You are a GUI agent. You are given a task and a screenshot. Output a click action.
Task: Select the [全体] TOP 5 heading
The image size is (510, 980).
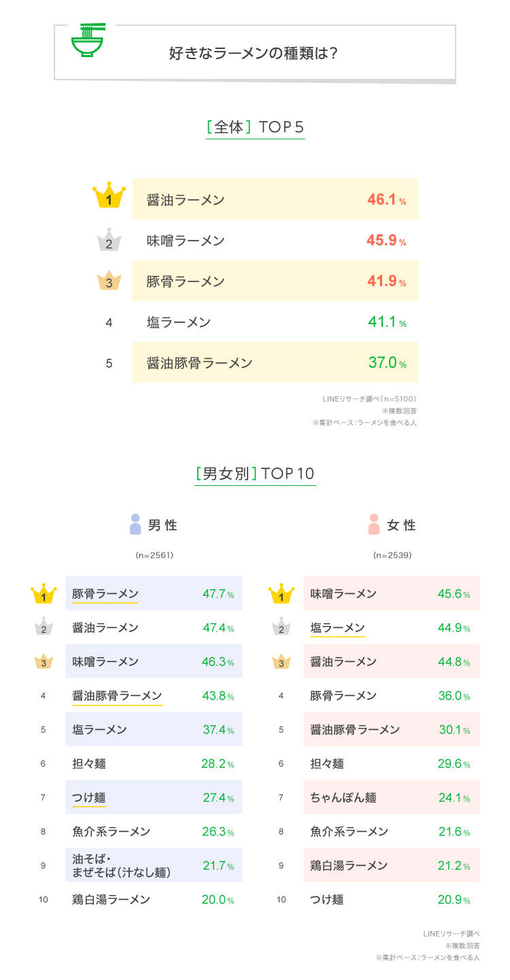pyautogui.click(x=254, y=127)
